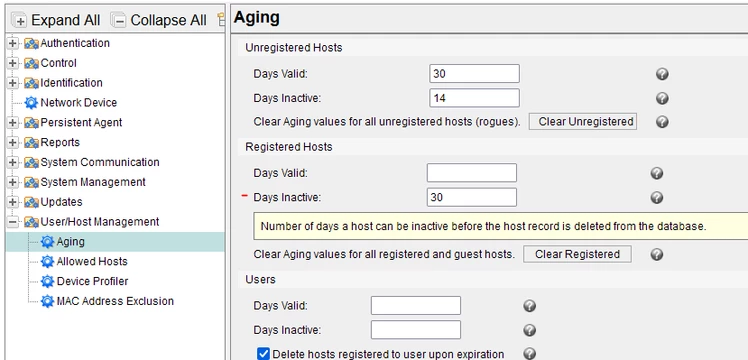Click the Clear Registered button

(x=577, y=254)
